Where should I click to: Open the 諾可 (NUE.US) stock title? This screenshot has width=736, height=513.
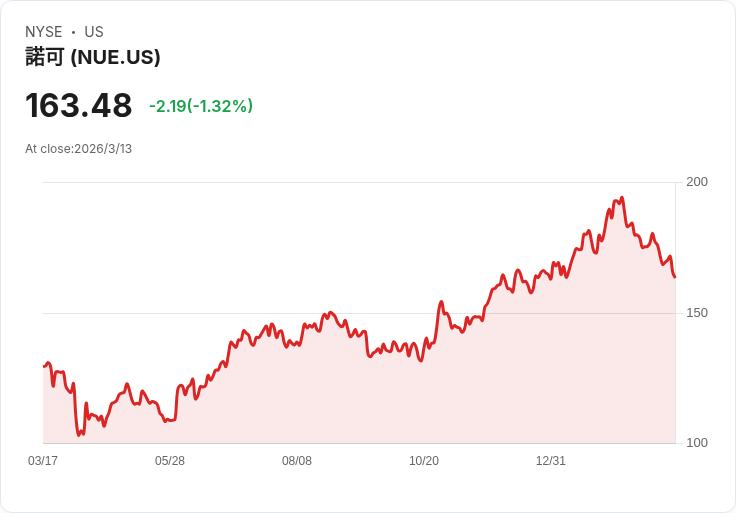tap(93, 57)
